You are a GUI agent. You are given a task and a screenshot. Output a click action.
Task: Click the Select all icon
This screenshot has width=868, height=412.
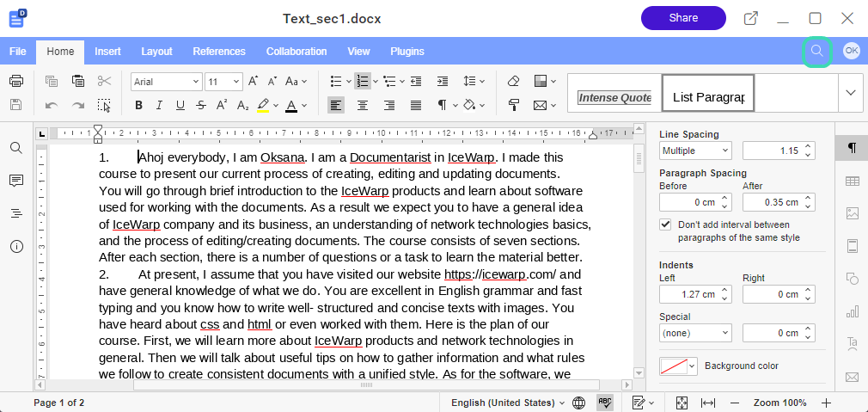(x=104, y=105)
